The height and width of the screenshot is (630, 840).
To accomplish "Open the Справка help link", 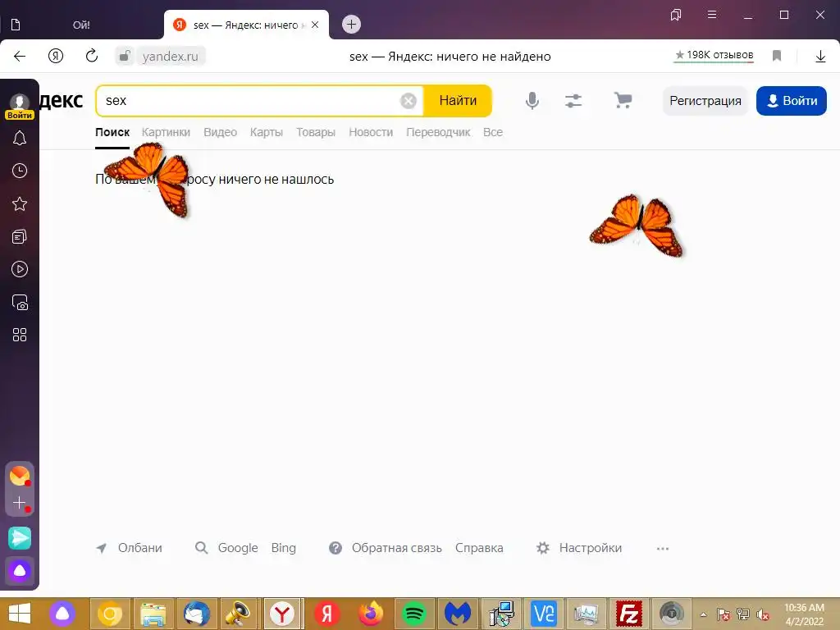I will click(x=479, y=548).
